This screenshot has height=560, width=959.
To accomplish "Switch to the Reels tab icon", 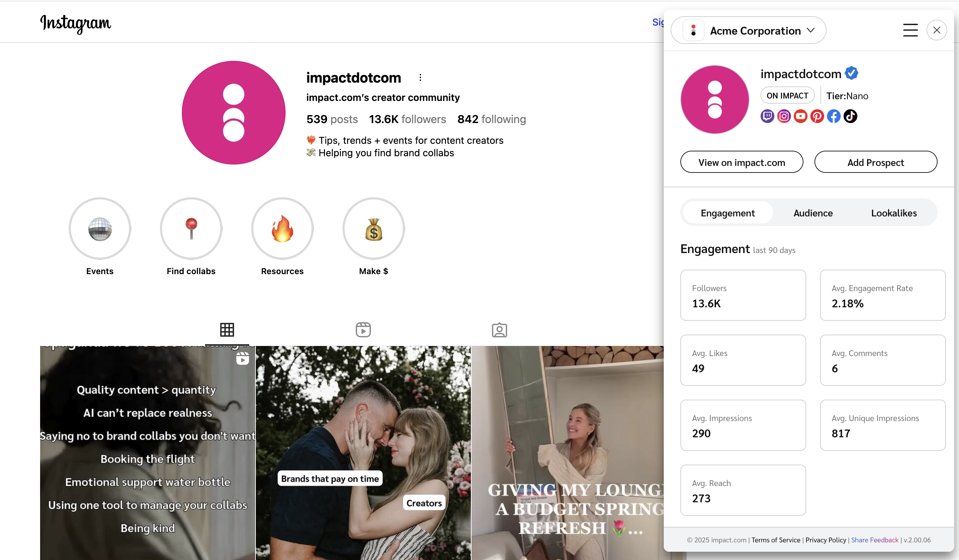I will [x=363, y=330].
